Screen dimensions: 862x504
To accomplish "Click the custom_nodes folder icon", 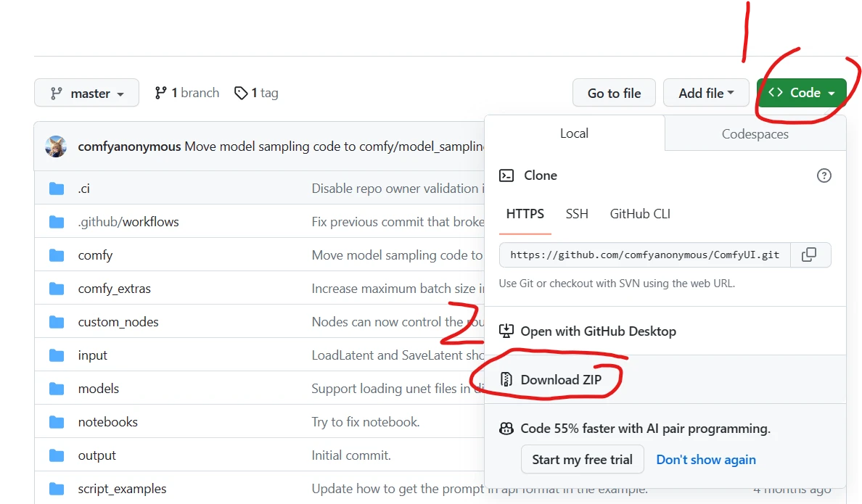I will pos(57,322).
